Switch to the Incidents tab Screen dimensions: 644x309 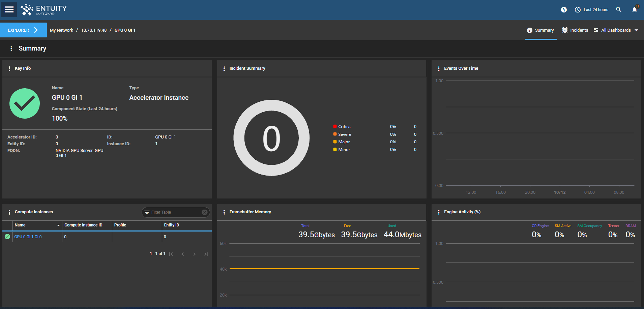coord(575,30)
